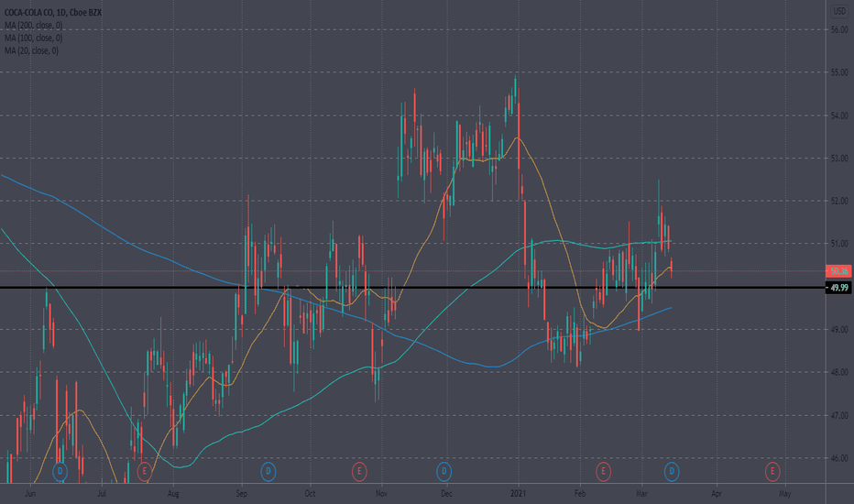Click the Mar label on time axis
The width and height of the screenshot is (854, 504).
point(641,494)
